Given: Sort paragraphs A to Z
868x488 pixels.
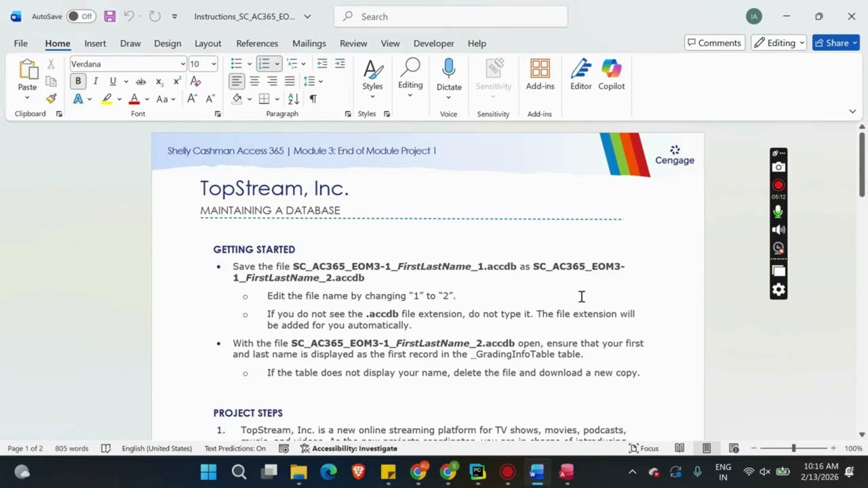Looking at the screenshot, I should 294,99.
